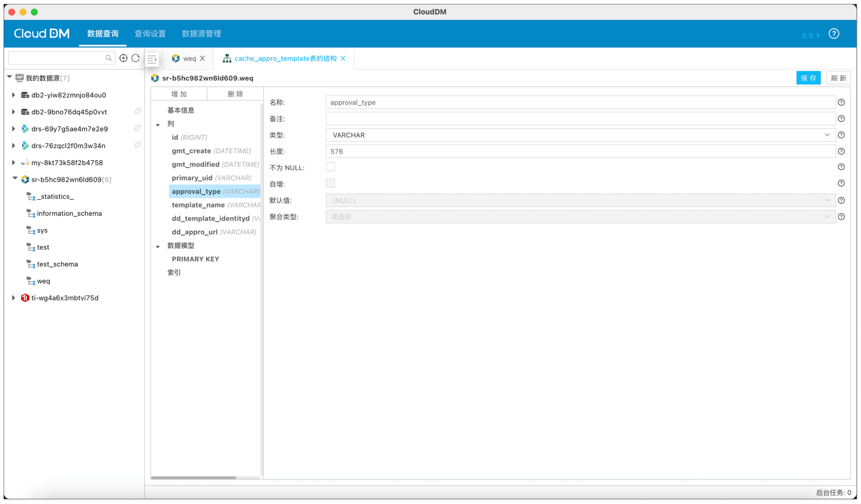The image size is (861, 504).
Task: Toggle the 自增 checkbox
Action: [x=330, y=184]
